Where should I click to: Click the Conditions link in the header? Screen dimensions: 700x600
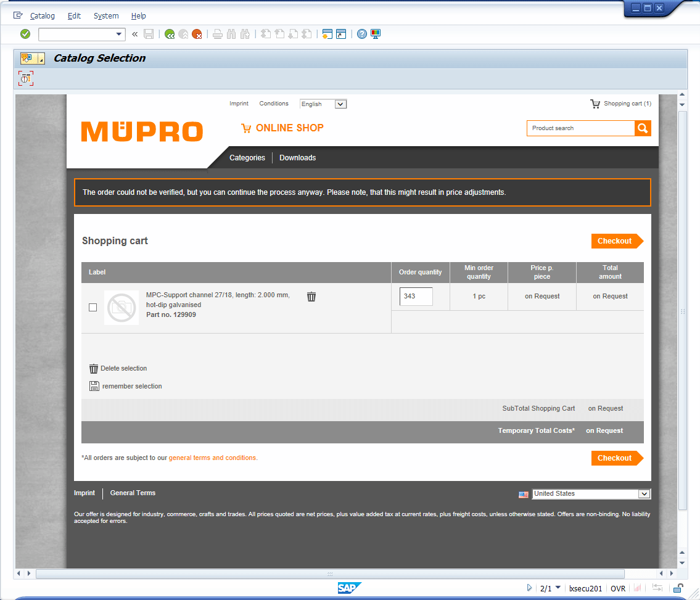pos(274,104)
